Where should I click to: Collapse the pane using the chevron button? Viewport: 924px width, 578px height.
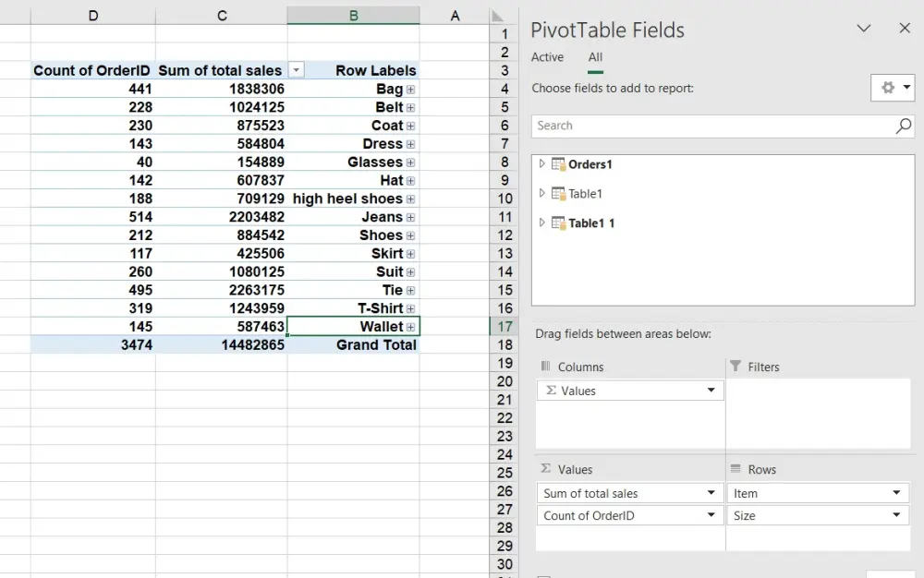click(864, 29)
